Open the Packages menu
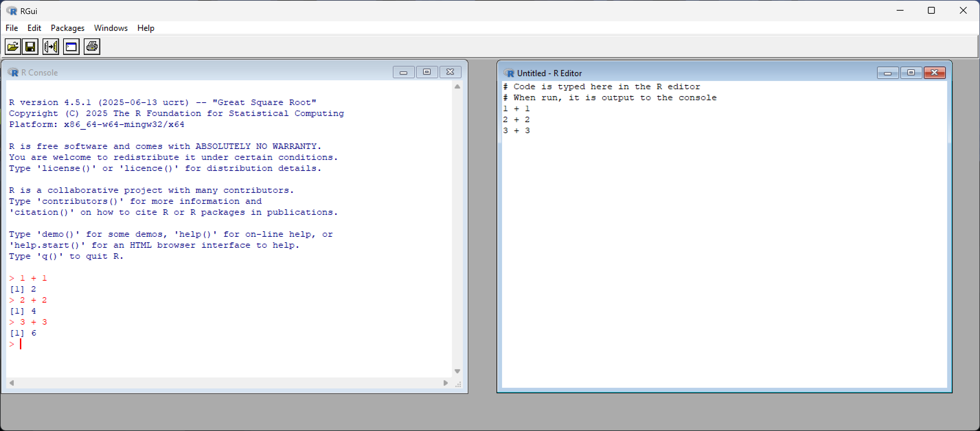The height and width of the screenshot is (431, 980). point(67,28)
